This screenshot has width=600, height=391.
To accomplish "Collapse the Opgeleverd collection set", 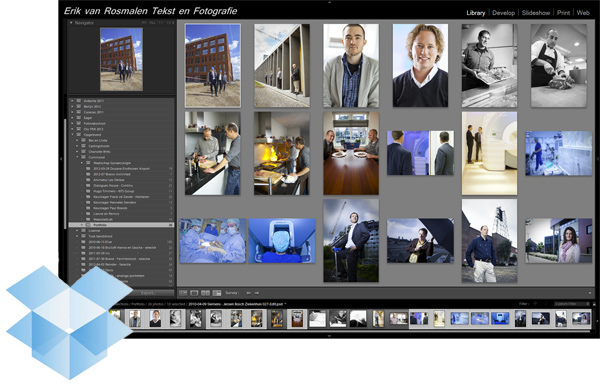I will click(72, 135).
